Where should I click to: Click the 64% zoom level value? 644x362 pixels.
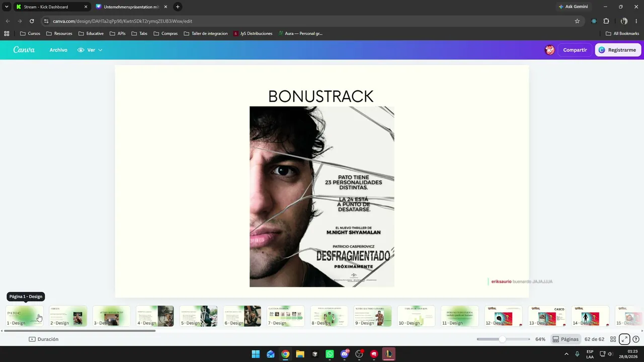point(540,339)
